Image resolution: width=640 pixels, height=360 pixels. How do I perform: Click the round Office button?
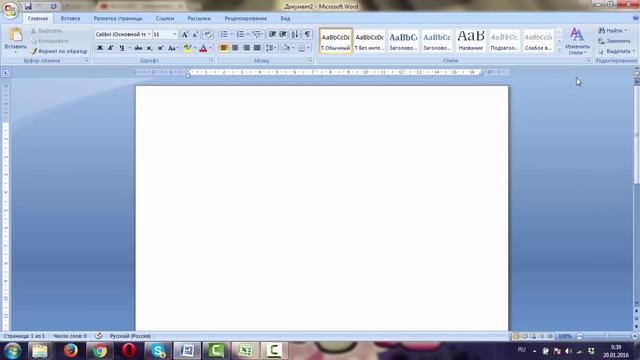tap(11, 10)
